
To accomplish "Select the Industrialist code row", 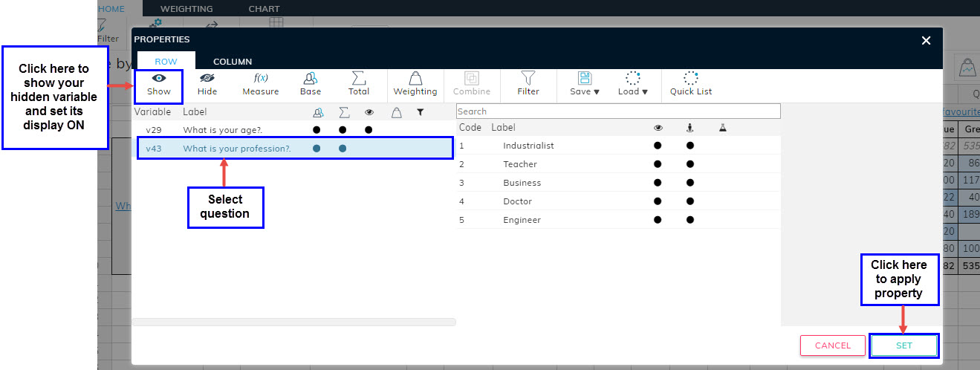I will pyautogui.click(x=618, y=146).
